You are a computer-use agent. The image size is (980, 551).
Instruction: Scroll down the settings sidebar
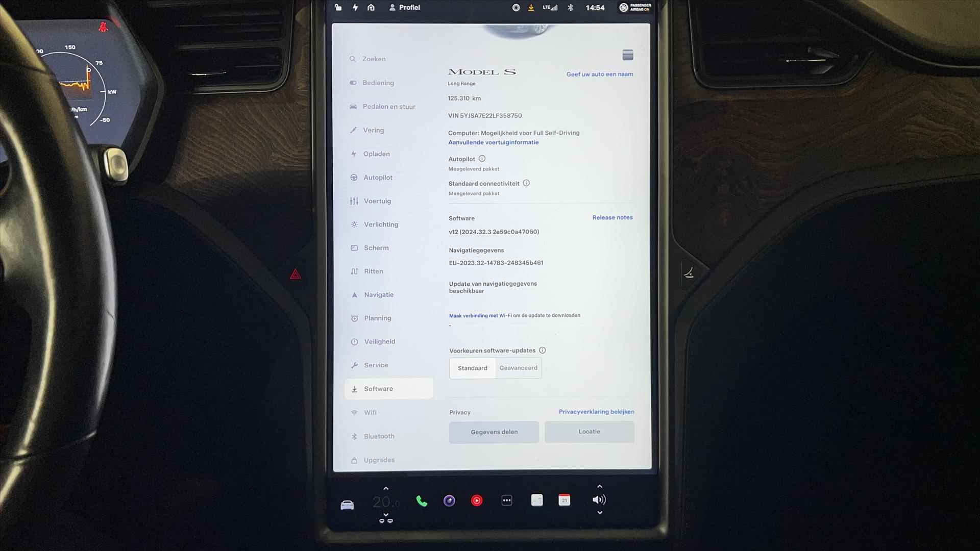click(x=387, y=460)
